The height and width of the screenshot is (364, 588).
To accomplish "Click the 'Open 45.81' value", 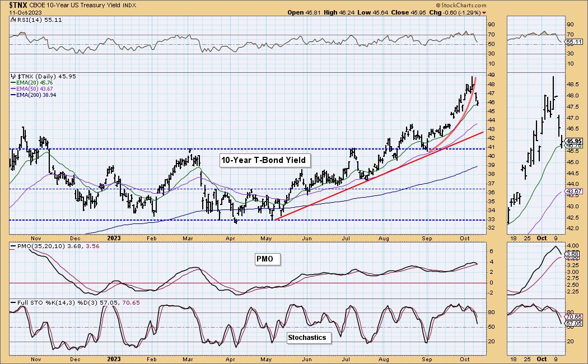I will (304, 12).
